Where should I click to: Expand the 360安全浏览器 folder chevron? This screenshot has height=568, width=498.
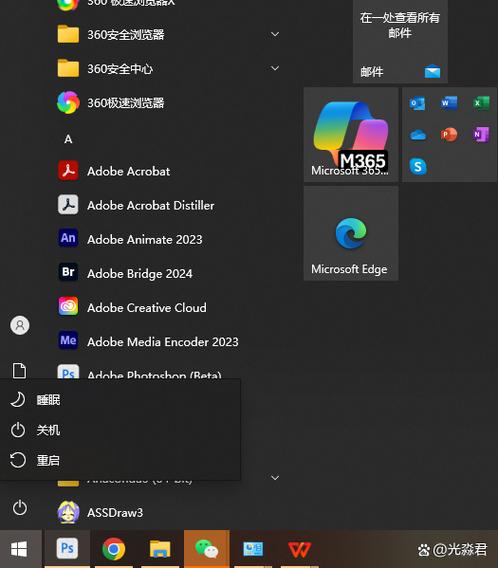point(275,34)
